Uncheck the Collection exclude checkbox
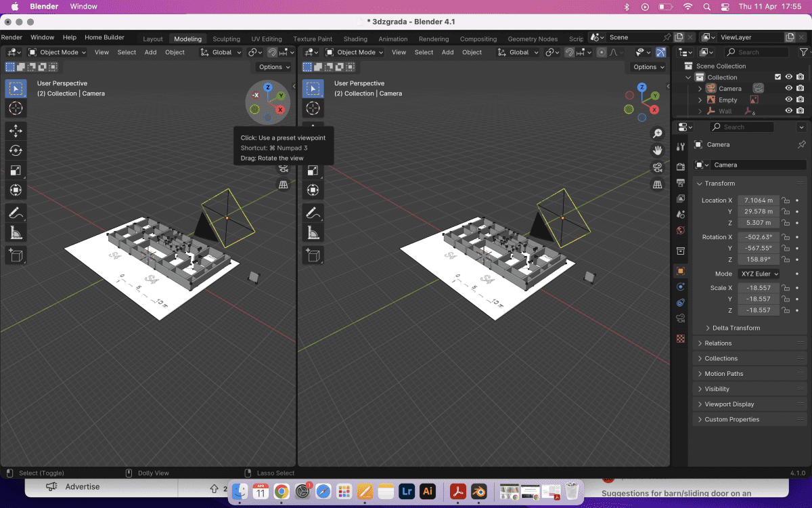The width and height of the screenshot is (812, 508). pos(777,77)
